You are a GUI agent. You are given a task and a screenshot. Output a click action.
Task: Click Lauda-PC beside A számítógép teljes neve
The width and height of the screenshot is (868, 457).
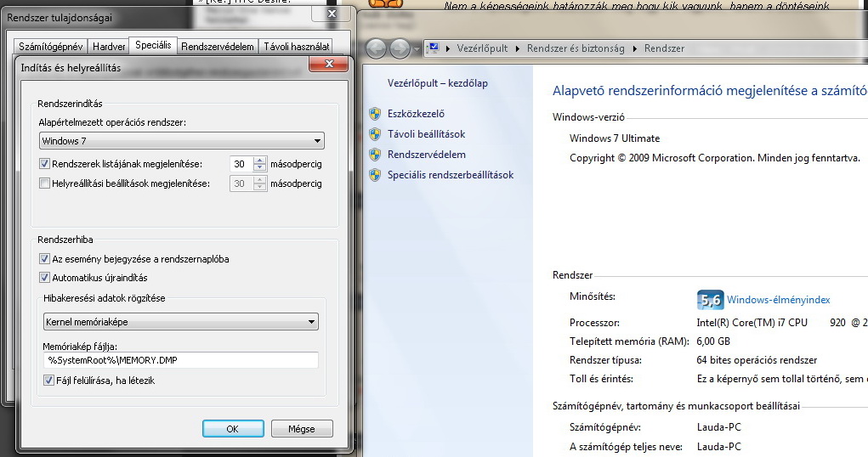pos(718,447)
